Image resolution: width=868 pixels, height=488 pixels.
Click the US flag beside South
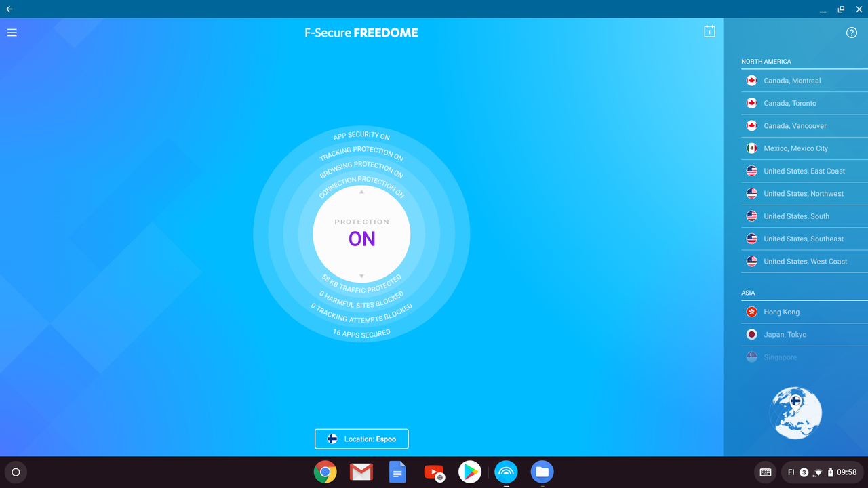(x=751, y=216)
